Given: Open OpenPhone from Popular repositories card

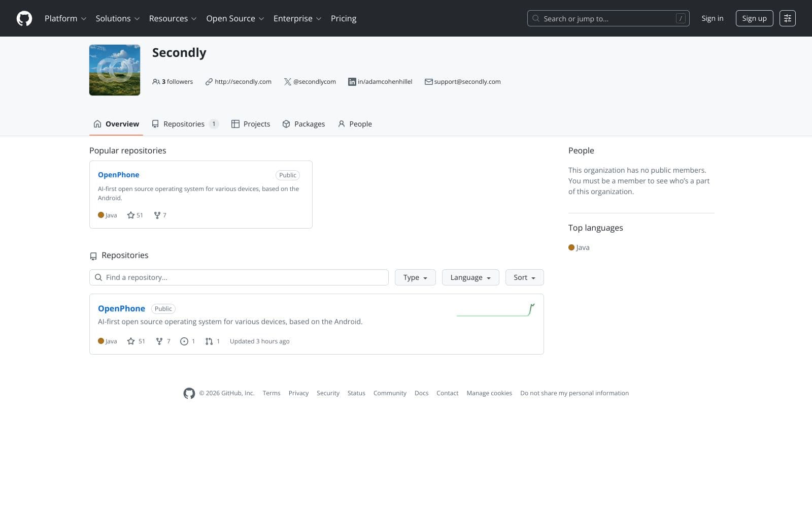Looking at the screenshot, I should point(118,175).
